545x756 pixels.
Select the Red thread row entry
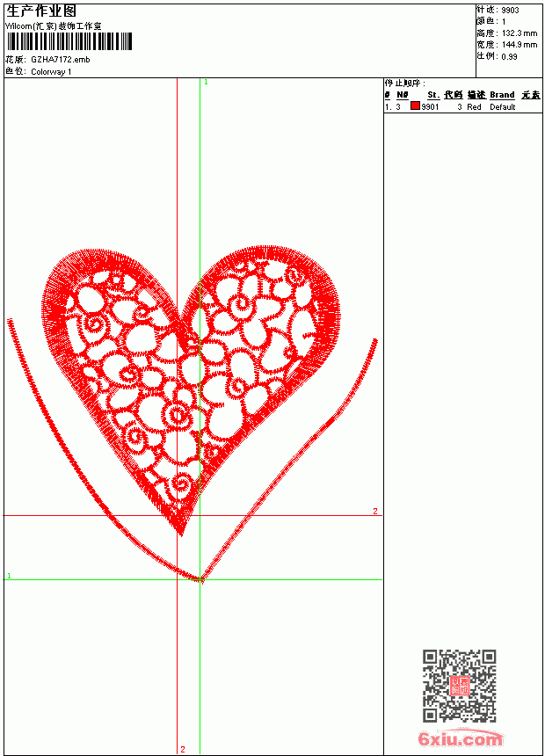point(463,106)
